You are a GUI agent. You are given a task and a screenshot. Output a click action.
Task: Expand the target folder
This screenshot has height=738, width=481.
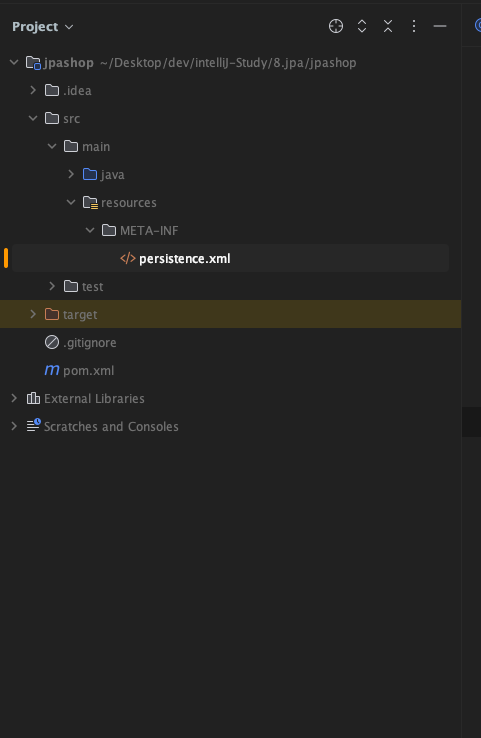pyautogui.click(x=33, y=314)
